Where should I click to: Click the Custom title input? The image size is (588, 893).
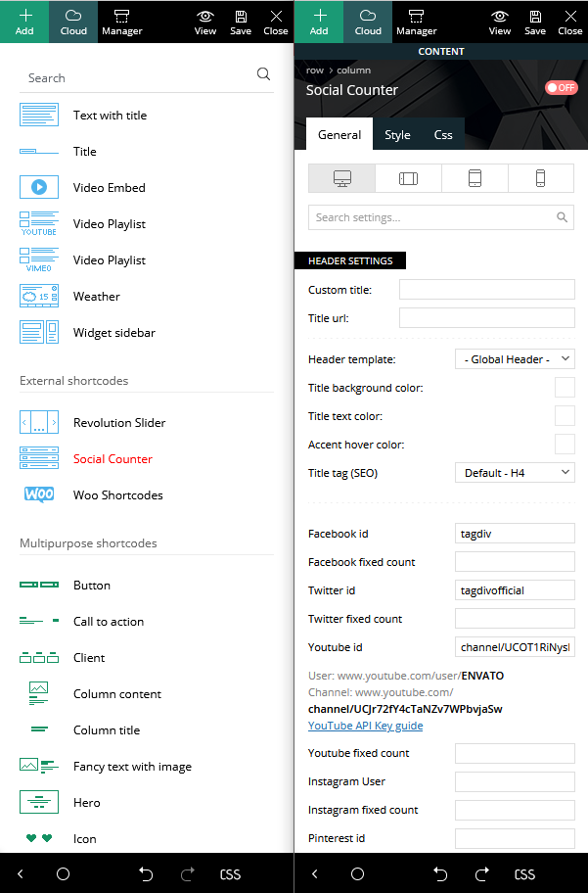pos(486,289)
